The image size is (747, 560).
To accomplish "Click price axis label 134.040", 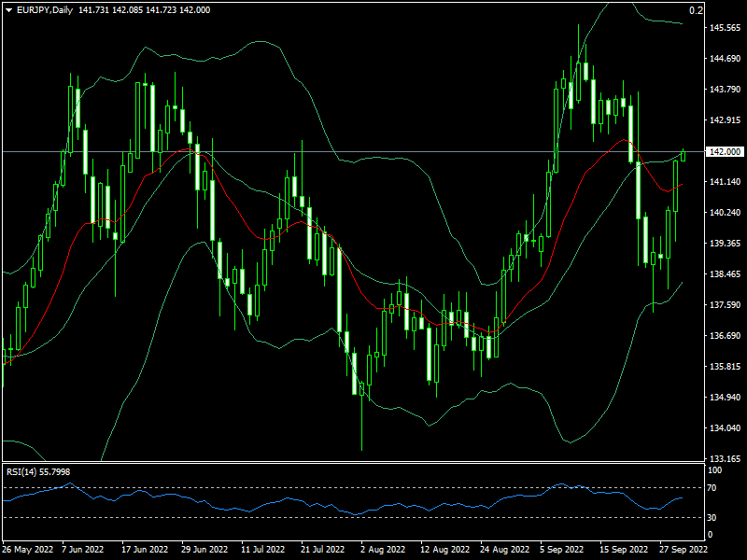I will [726, 428].
